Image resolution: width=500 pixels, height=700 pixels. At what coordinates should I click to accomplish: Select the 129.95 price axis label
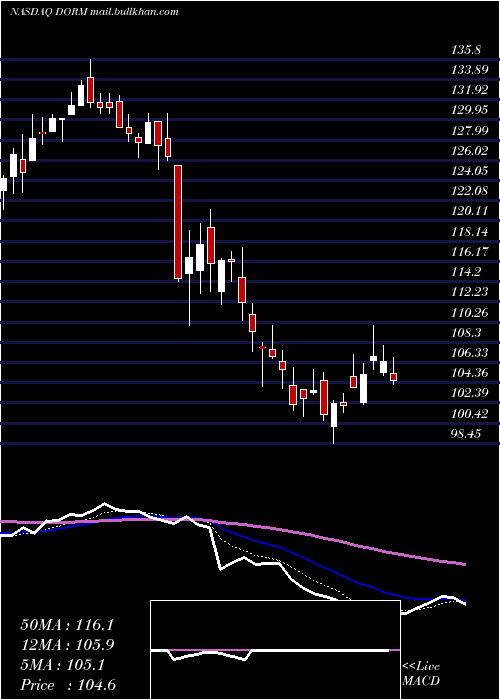tap(470, 110)
